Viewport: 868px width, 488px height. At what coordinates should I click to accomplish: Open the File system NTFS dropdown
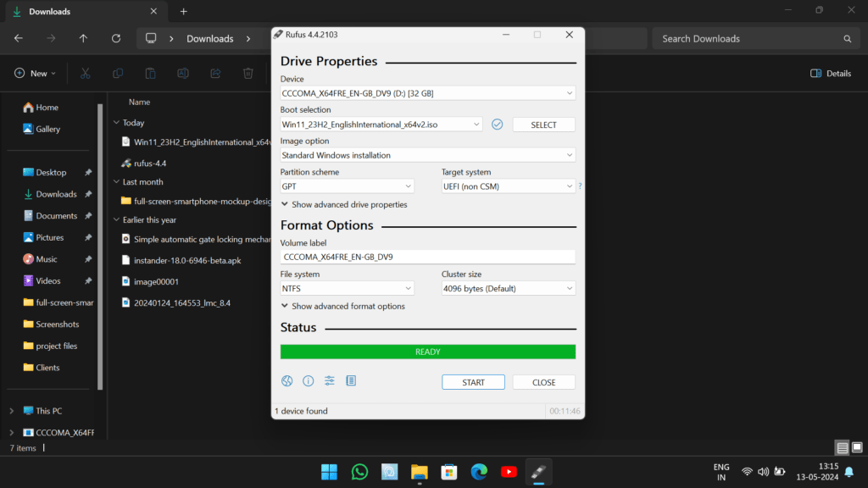(347, 288)
